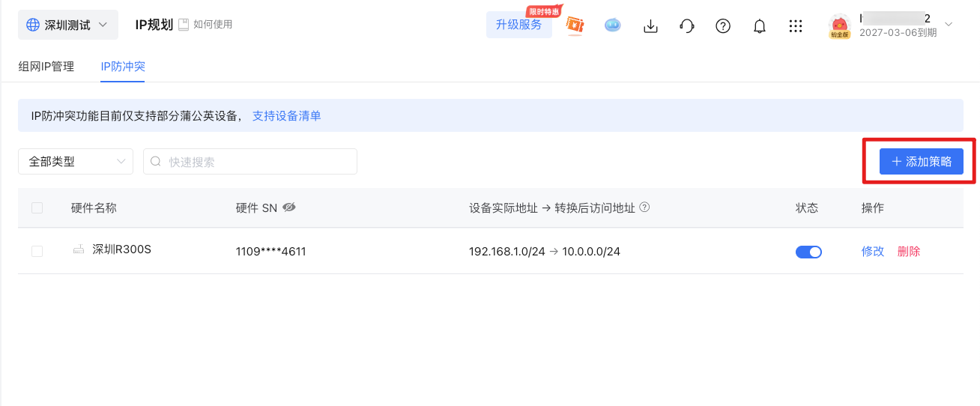Tick the checkbox for 深圳R300S row
The height and width of the screenshot is (406, 980).
[37, 251]
